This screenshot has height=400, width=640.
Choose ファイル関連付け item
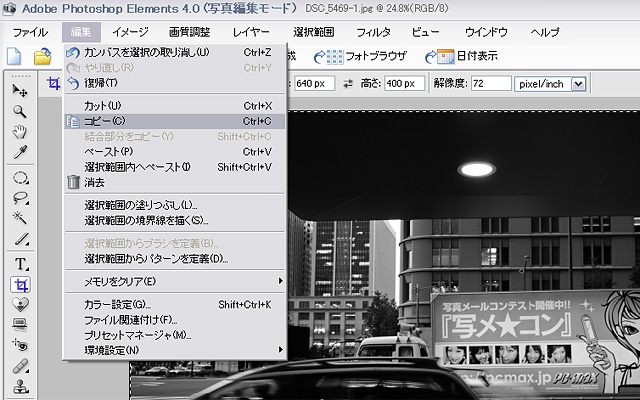pyautogui.click(x=175, y=320)
